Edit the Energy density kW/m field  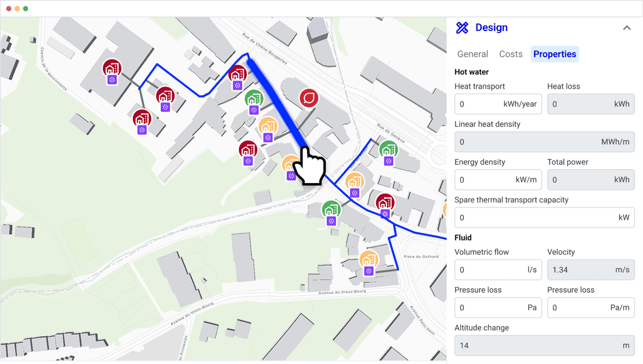(498, 180)
